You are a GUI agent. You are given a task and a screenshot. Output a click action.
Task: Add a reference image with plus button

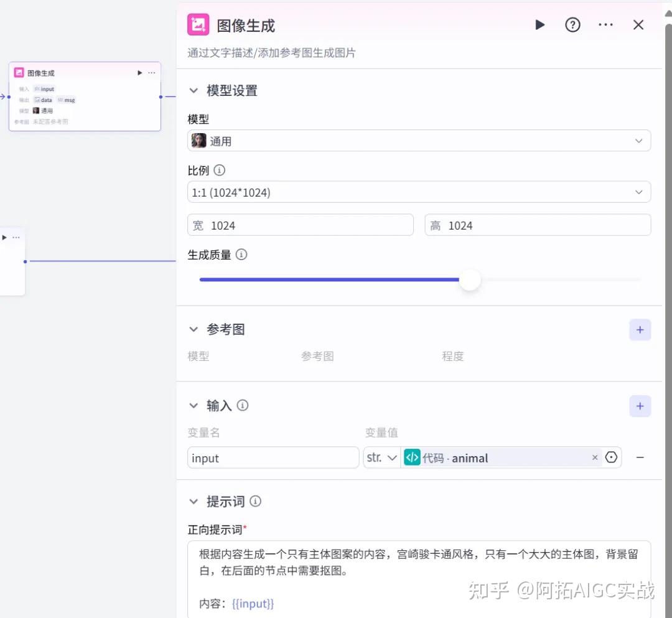click(x=640, y=330)
